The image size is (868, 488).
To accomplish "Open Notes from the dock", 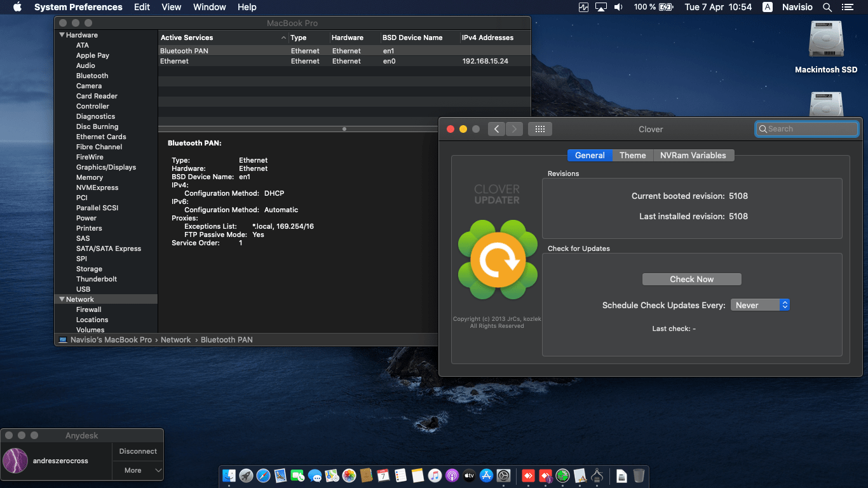I will (417, 475).
